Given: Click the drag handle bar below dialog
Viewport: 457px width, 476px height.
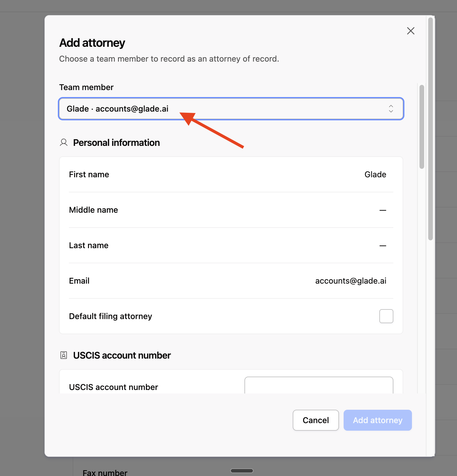Looking at the screenshot, I should coord(242,471).
